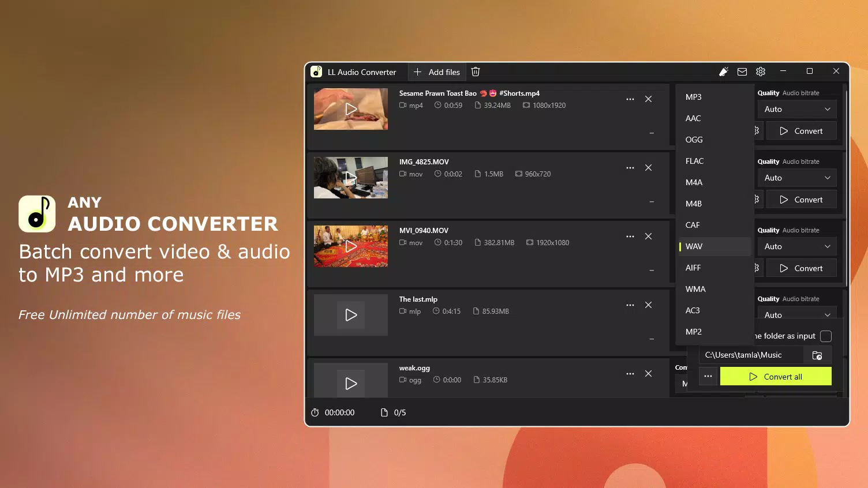
Task: Pick M4B output format
Action: 714,204
